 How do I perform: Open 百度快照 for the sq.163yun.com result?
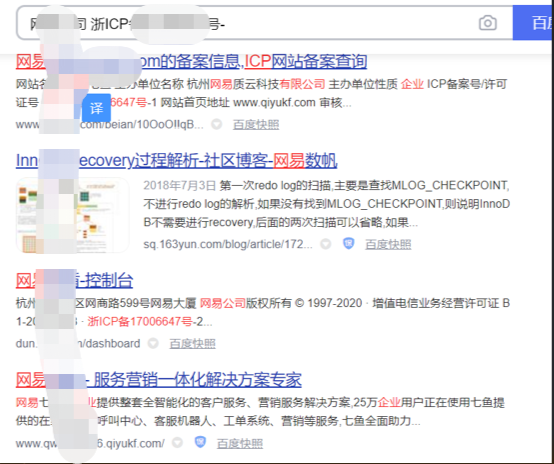click(388, 244)
